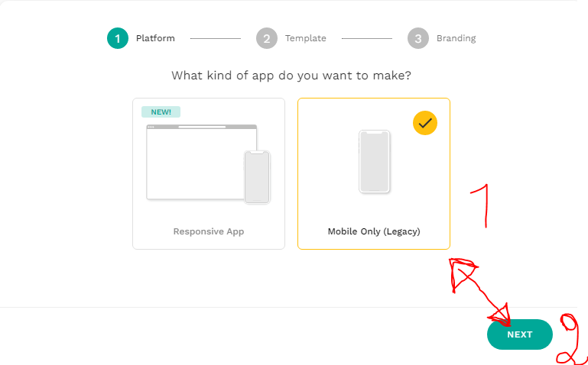588x365 pixels.
Task: Click the Mobile Only (Legacy) label text
Action: (374, 231)
